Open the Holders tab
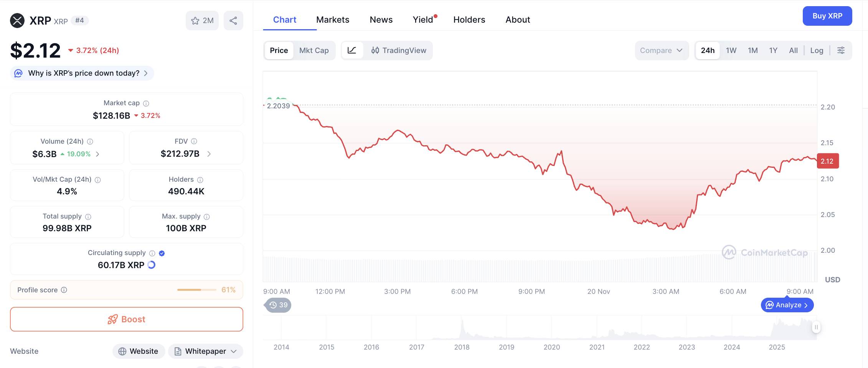 (x=469, y=19)
